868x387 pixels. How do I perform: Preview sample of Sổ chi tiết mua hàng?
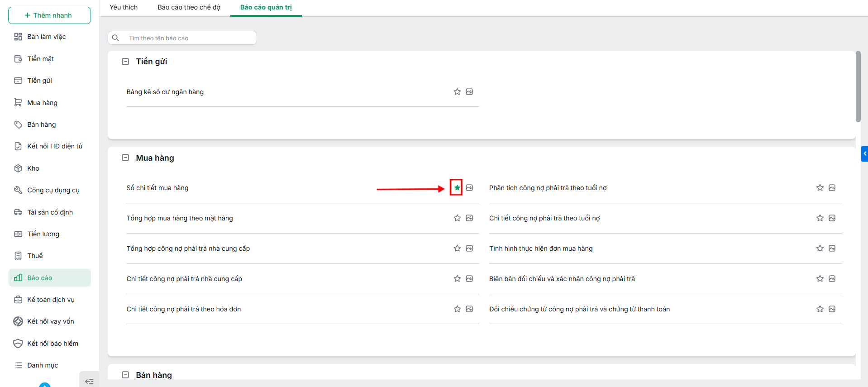(x=469, y=188)
